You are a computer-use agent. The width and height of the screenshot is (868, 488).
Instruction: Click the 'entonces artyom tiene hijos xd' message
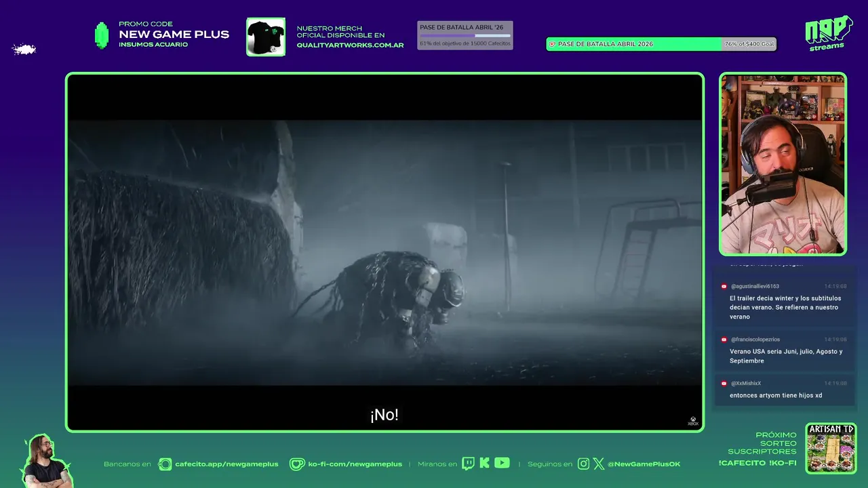776,395
